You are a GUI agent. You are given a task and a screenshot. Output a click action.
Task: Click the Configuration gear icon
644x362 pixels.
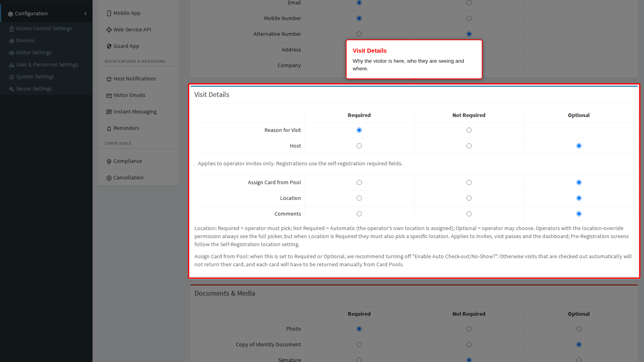10,14
